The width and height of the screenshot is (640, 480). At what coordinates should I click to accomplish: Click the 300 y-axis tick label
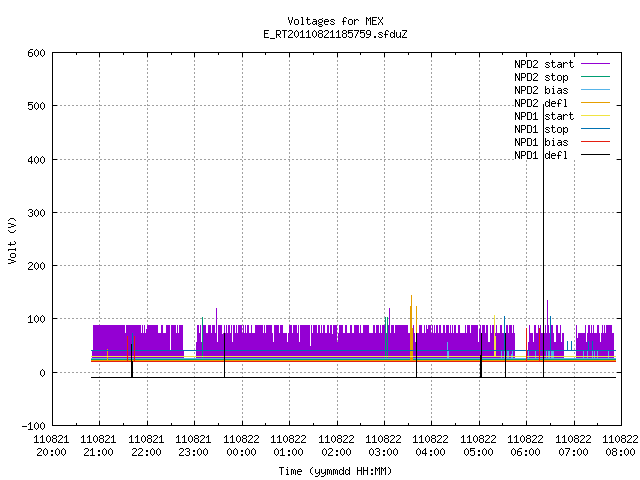[36, 213]
